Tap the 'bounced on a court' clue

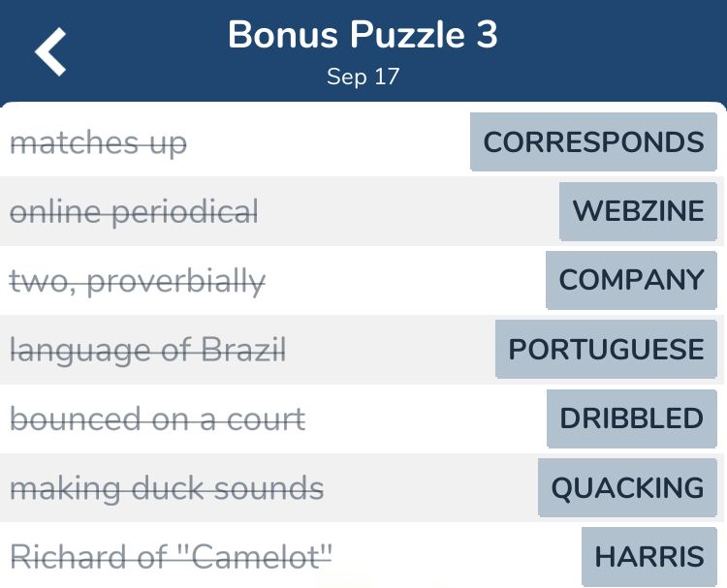157,418
